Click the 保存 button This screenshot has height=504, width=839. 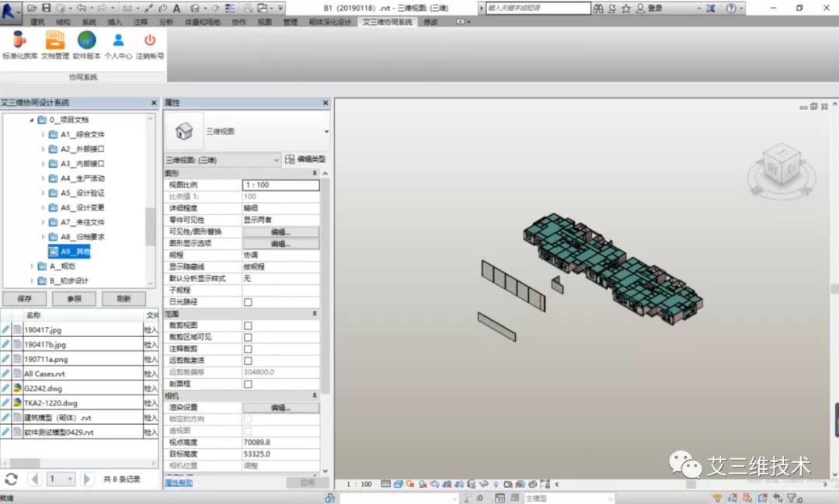(24, 299)
